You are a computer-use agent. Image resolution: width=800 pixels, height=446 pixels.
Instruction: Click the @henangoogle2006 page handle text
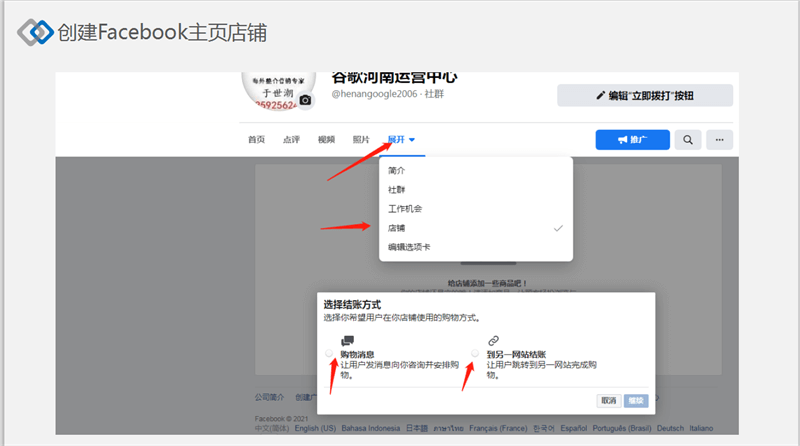pyautogui.click(x=374, y=94)
